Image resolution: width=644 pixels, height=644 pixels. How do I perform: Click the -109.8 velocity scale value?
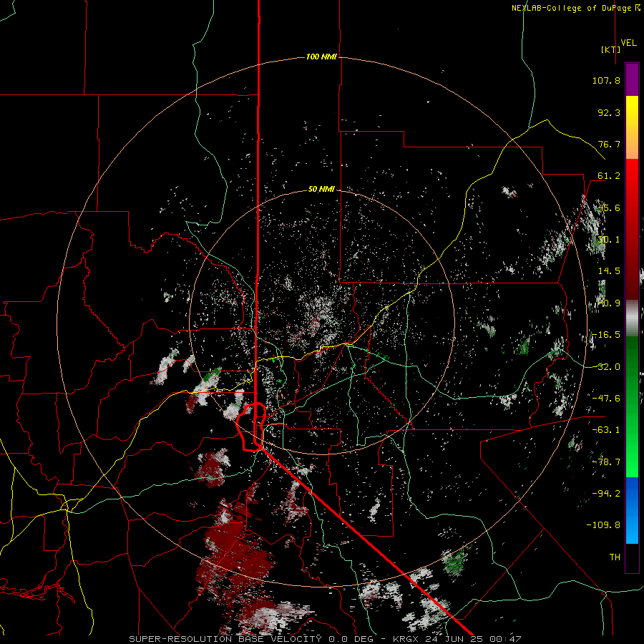(x=603, y=525)
